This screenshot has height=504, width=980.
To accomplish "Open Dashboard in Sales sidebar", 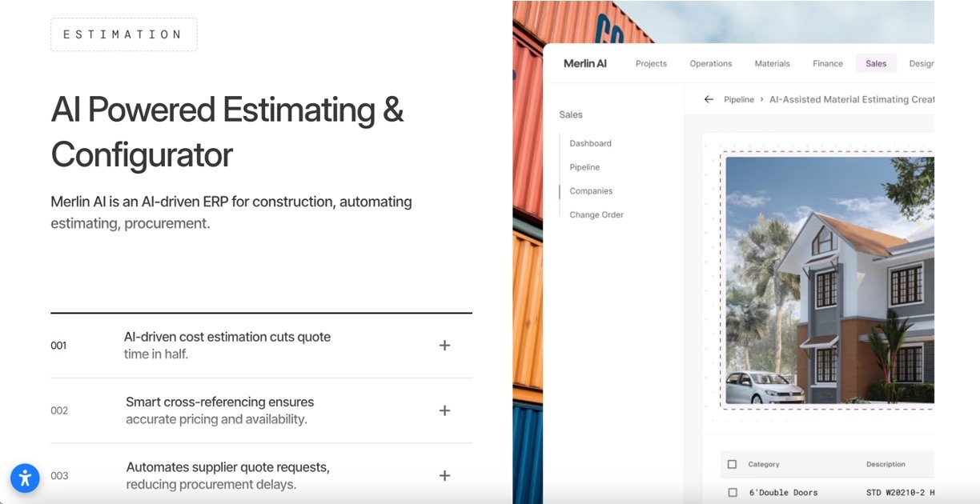I will pos(590,144).
